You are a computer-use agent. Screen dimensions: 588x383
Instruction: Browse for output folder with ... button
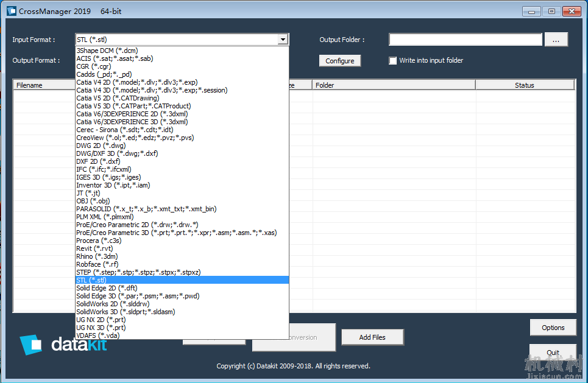point(556,40)
